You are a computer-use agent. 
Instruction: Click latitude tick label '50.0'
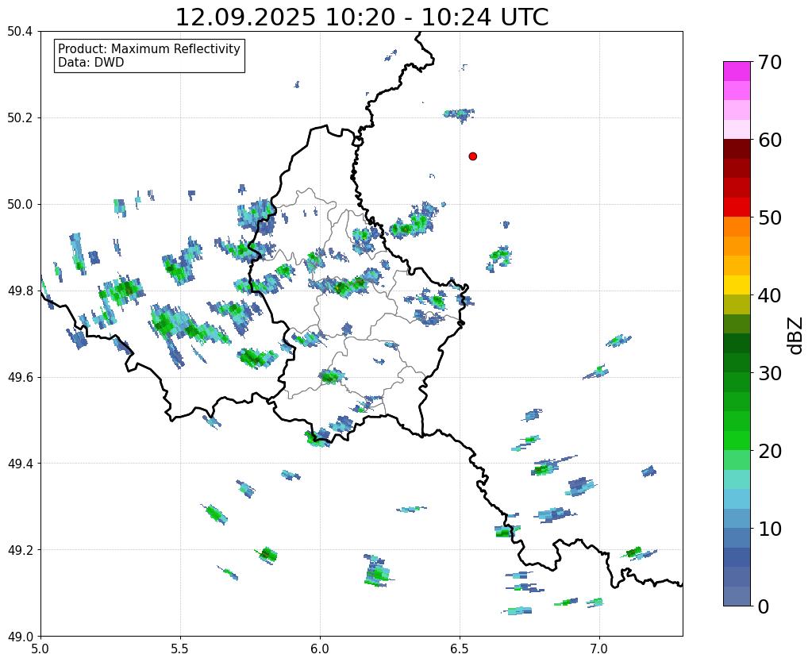pyautogui.click(x=20, y=204)
